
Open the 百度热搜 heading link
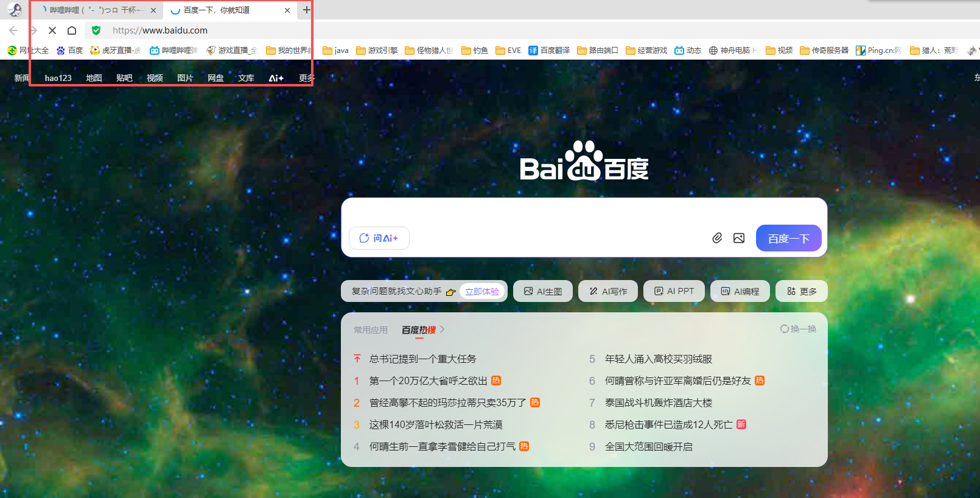[424, 330]
